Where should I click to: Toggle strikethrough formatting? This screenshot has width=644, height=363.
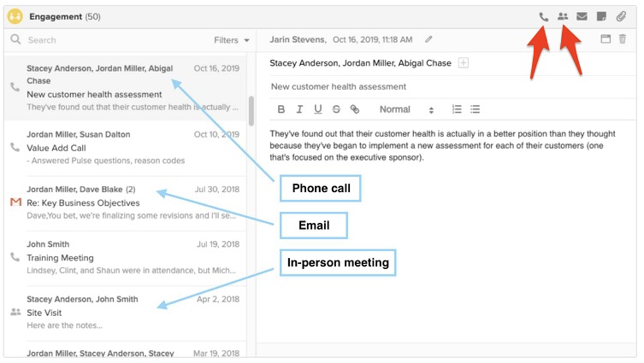(x=336, y=109)
